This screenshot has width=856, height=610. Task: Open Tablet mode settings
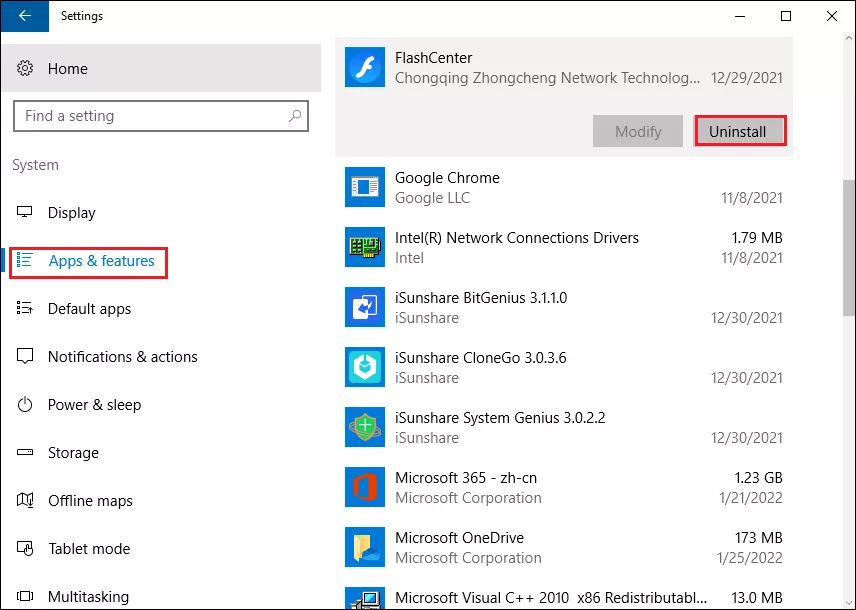162,549
